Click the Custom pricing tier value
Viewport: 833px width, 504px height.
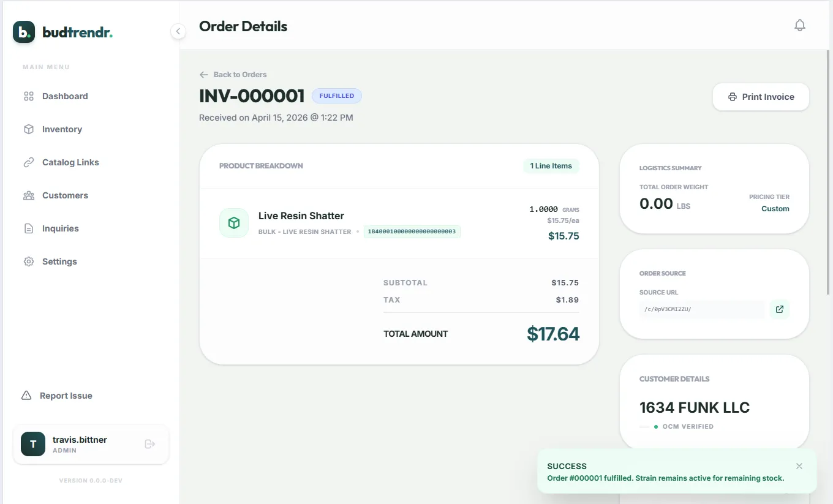[775, 209]
